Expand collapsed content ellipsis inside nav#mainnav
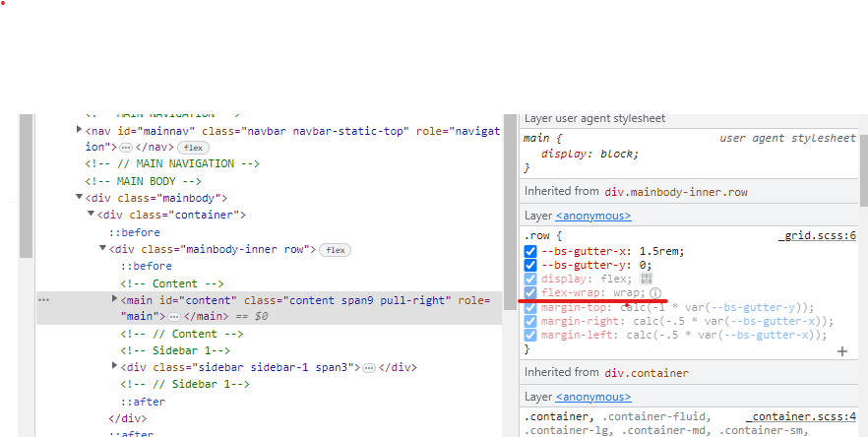 coord(126,148)
